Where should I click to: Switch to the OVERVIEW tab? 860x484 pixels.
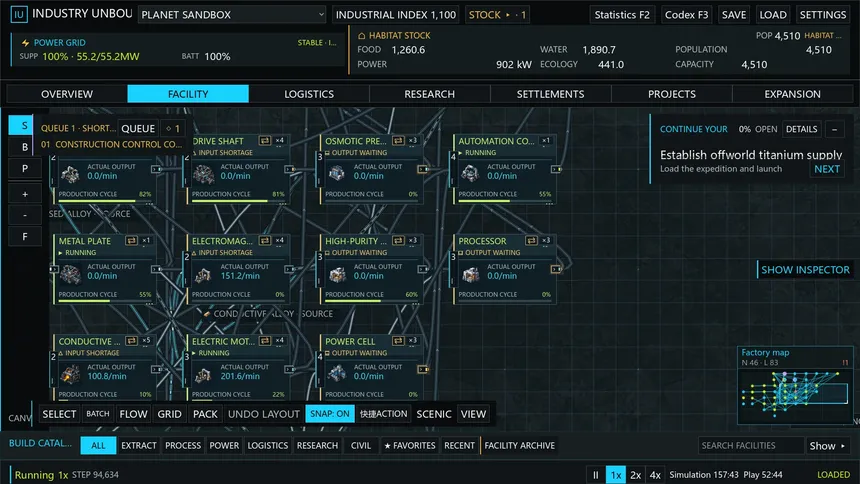67,94
